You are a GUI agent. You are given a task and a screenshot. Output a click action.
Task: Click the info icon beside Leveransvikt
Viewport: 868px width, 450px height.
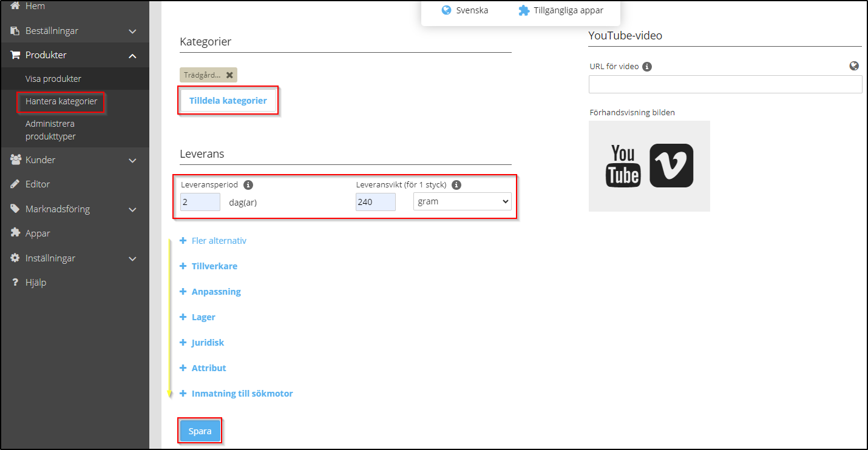(x=456, y=185)
